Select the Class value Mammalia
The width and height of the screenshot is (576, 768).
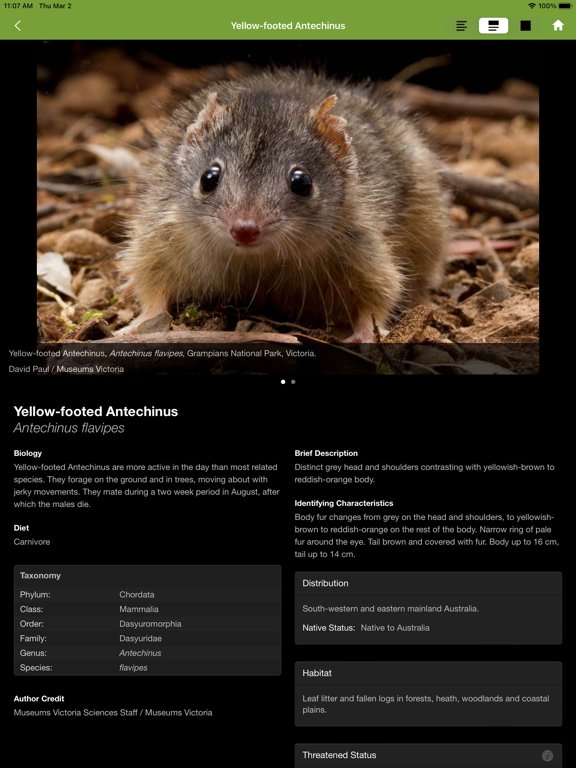(x=139, y=609)
